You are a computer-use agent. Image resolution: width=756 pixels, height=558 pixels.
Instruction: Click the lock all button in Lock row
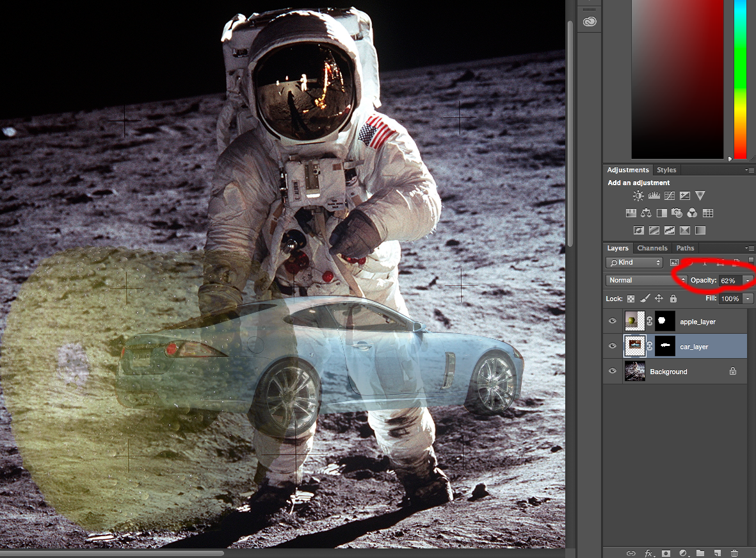(673, 299)
